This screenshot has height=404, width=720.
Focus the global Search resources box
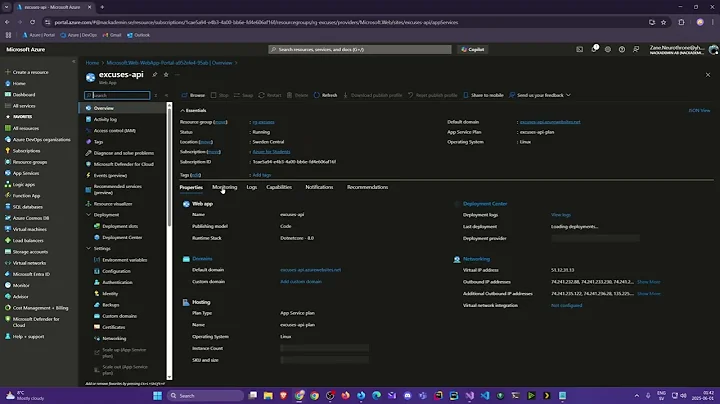click(360, 49)
